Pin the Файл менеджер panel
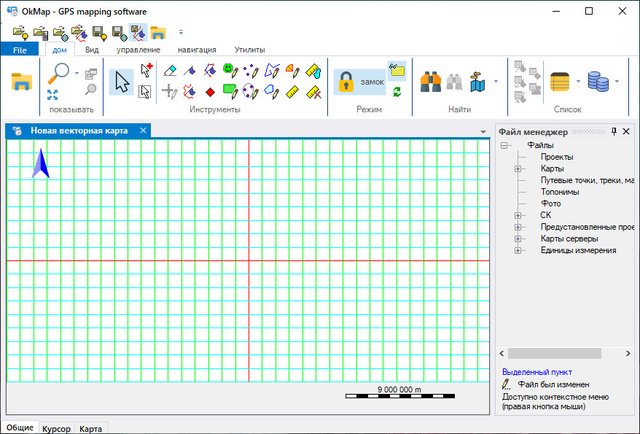Image resolution: width=640 pixels, height=434 pixels. (614, 131)
